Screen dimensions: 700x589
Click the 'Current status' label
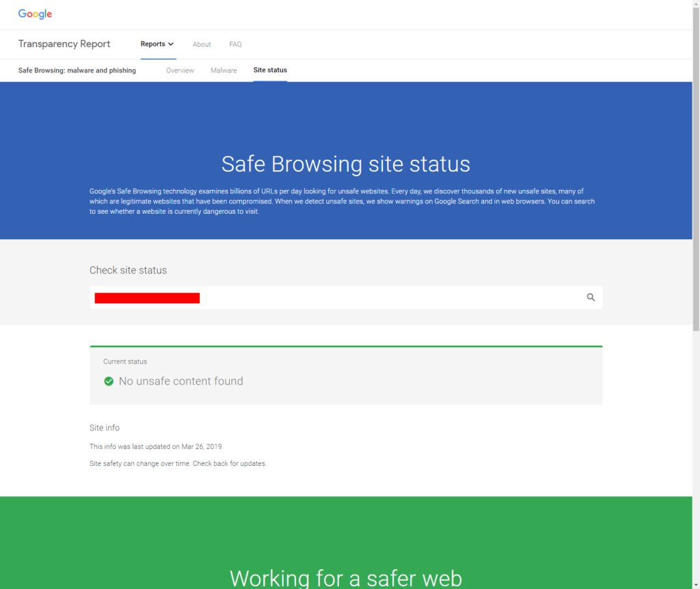coord(125,361)
